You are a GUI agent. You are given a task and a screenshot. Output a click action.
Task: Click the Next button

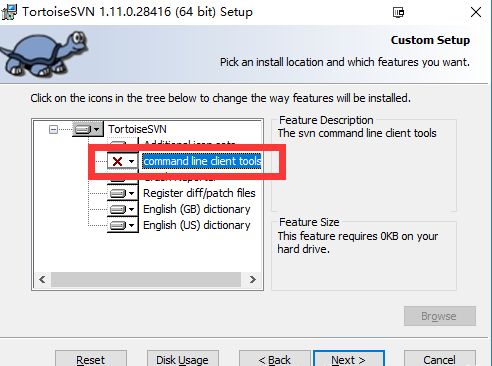(x=349, y=359)
